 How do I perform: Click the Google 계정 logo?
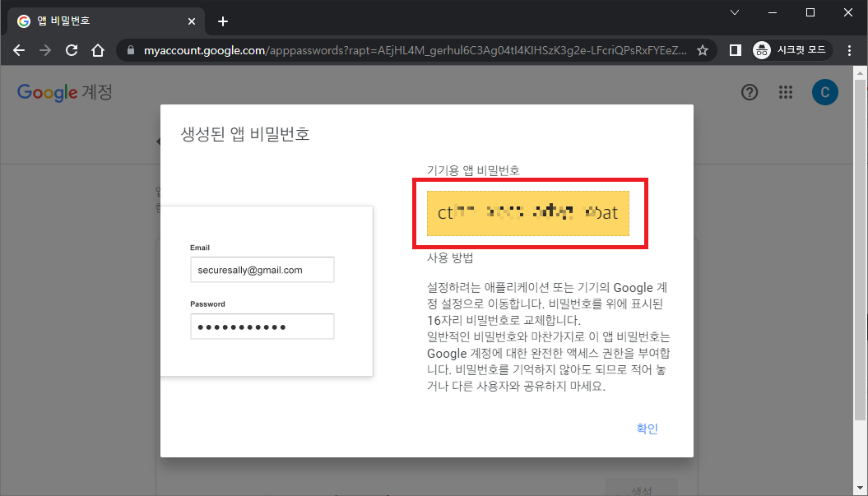click(x=65, y=92)
